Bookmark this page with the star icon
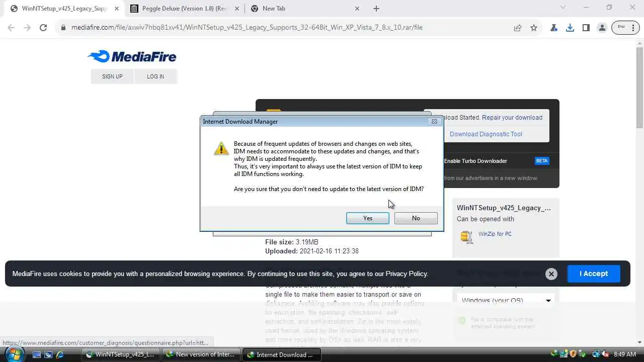644x362 pixels. pyautogui.click(x=534, y=28)
